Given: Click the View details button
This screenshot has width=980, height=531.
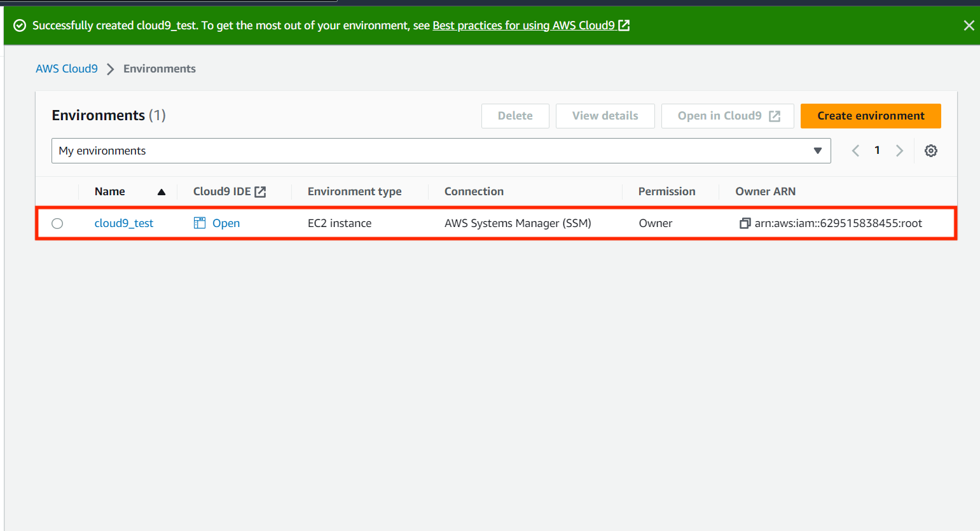Looking at the screenshot, I should [605, 116].
